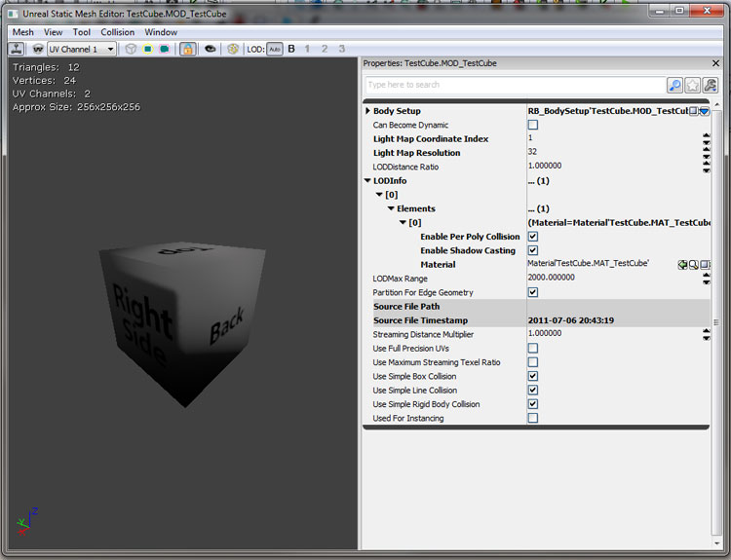
Task: Click the Triangles: 12 viewport readout
Action: [x=46, y=67]
